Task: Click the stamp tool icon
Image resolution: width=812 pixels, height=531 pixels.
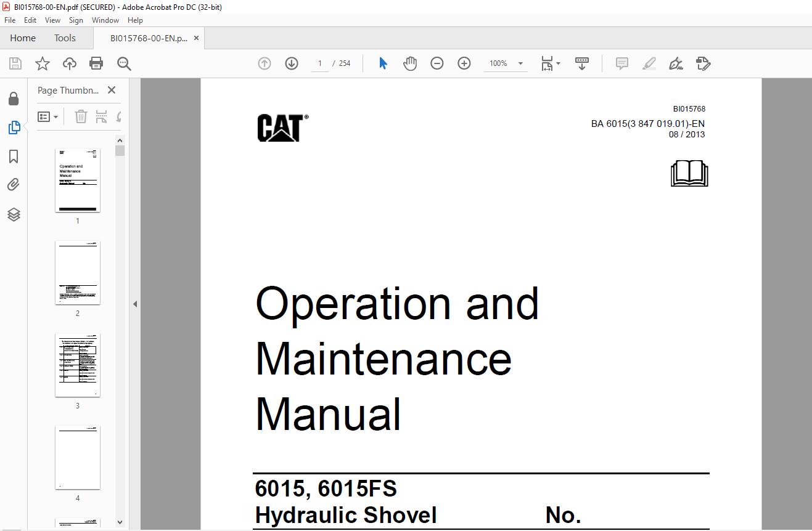Action: pos(703,63)
